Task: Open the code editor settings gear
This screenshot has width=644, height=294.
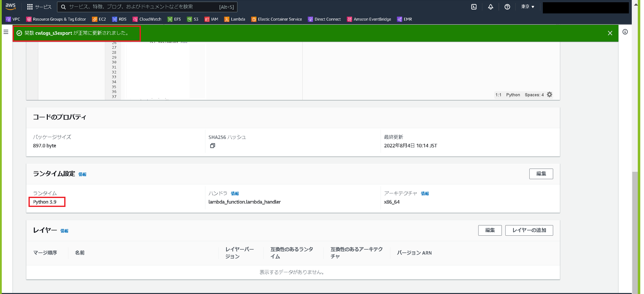Action: pyautogui.click(x=549, y=95)
